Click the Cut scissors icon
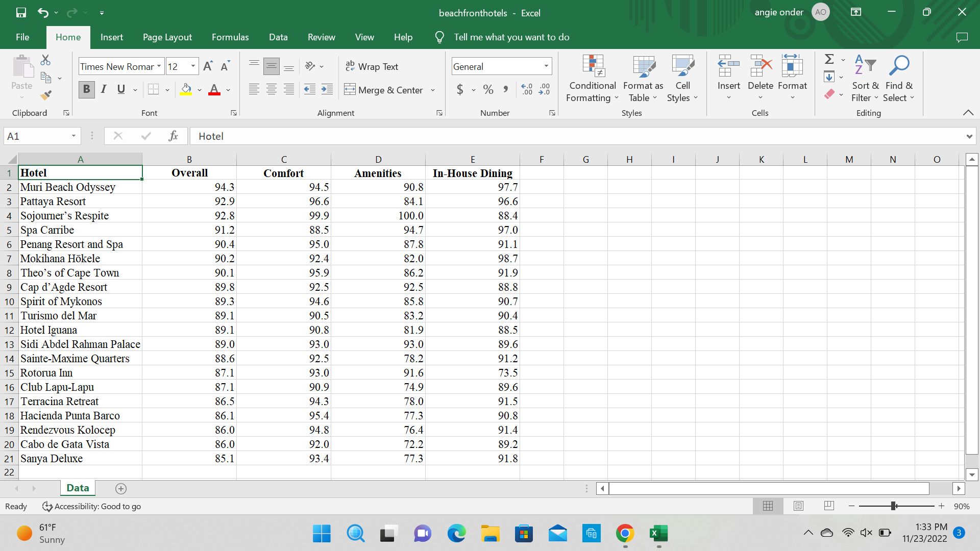The width and height of the screenshot is (980, 551). click(45, 60)
